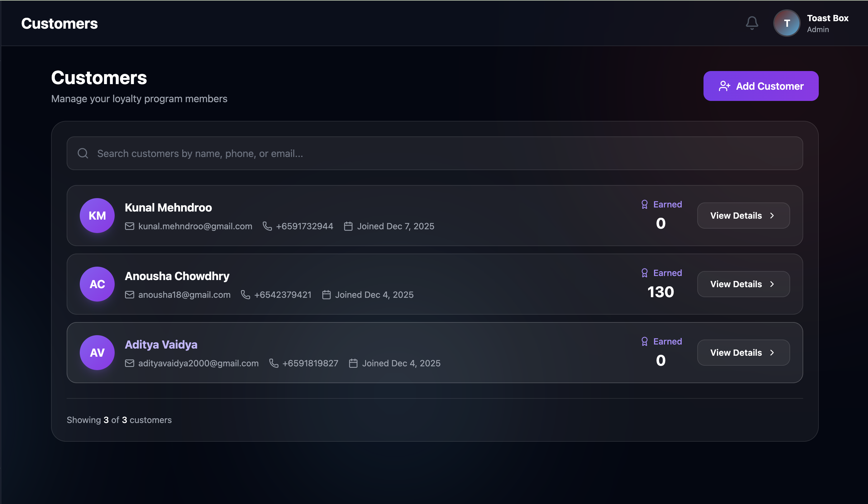The width and height of the screenshot is (868, 504).
Task: Open the Aditya Vaidya name link
Action: [x=161, y=345]
